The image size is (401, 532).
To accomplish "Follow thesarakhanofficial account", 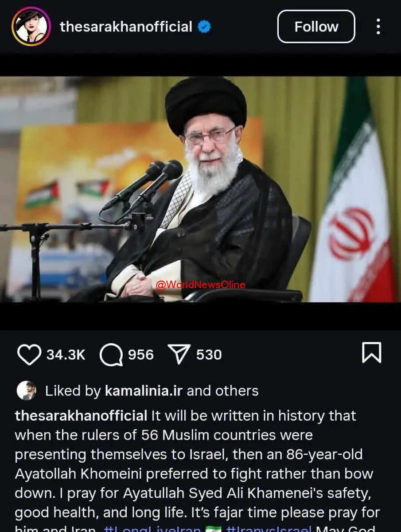I will pyautogui.click(x=316, y=27).
